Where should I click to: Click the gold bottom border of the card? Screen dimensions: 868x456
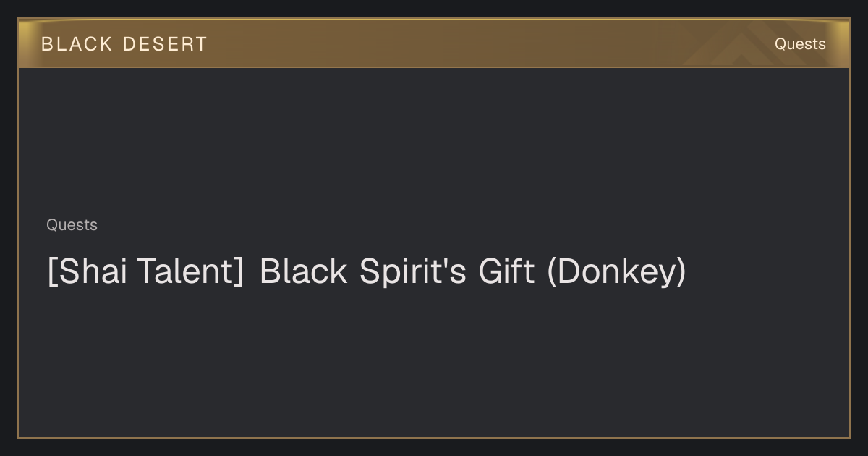[x=434, y=437]
